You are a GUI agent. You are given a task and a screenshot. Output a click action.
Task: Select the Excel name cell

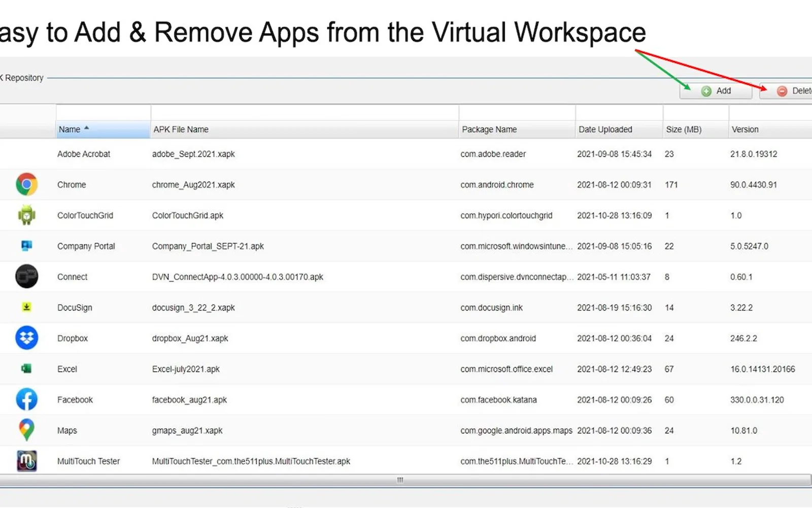click(x=67, y=369)
